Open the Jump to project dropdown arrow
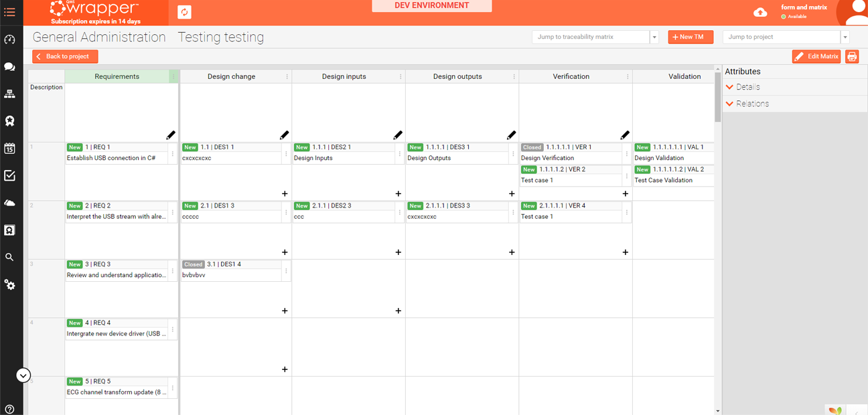 [x=844, y=37]
